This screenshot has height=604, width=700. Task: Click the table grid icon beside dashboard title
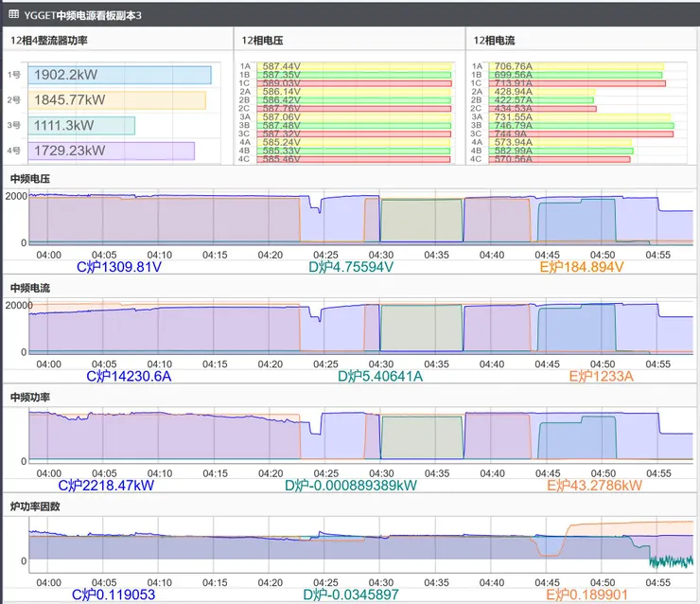click(13, 13)
